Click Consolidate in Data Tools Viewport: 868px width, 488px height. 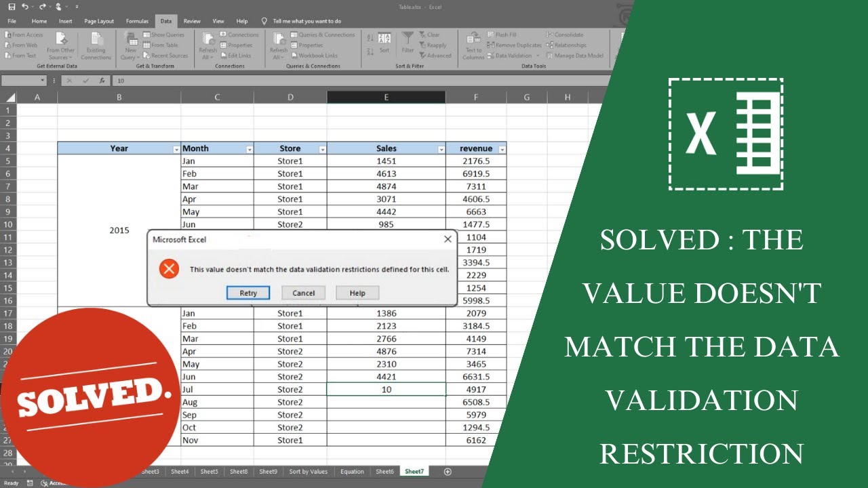[x=564, y=35]
